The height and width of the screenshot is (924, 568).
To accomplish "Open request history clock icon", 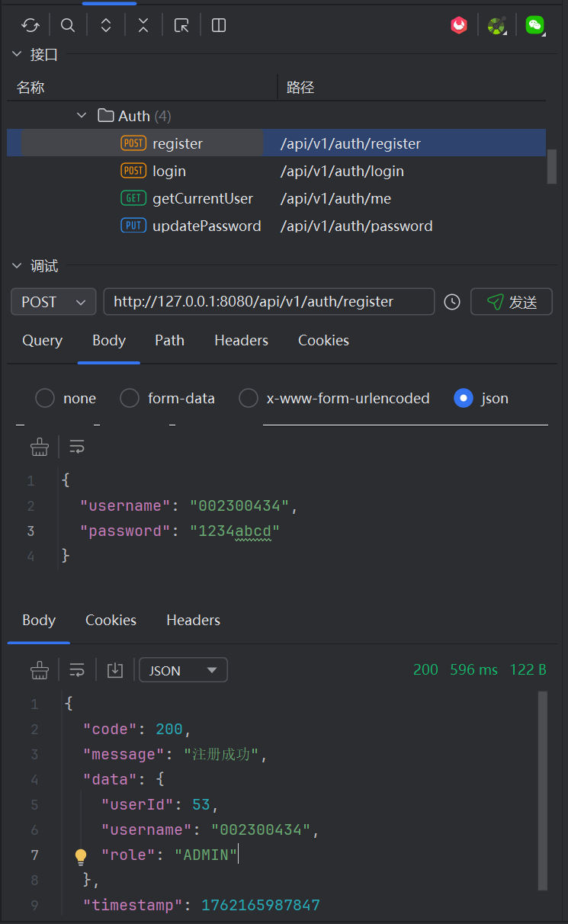I will pos(452,302).
